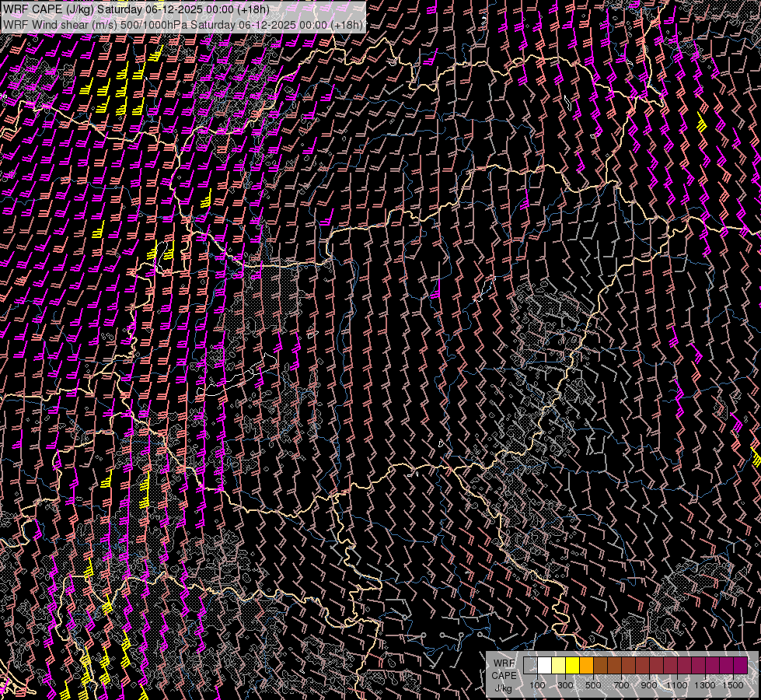Click the 700 value on the legend

click(621, 685)
